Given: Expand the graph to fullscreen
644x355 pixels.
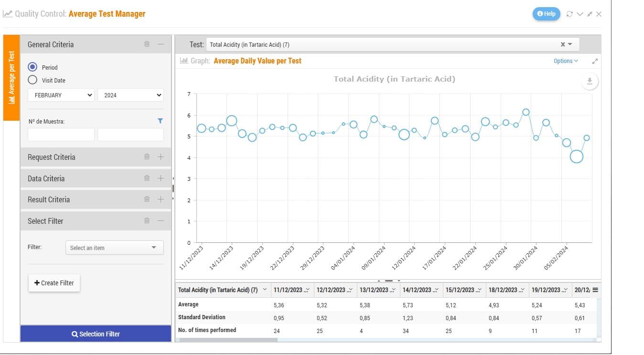Looking at the screenshot, I should (x=595, y=61).
